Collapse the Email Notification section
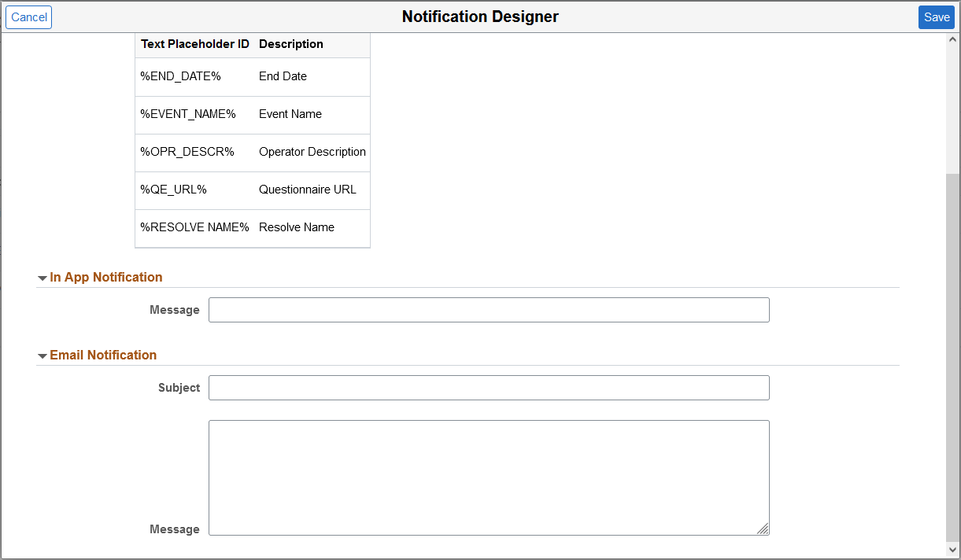Image resolution: width=961 pixels, height=560 pixels. tap(43, 356)
